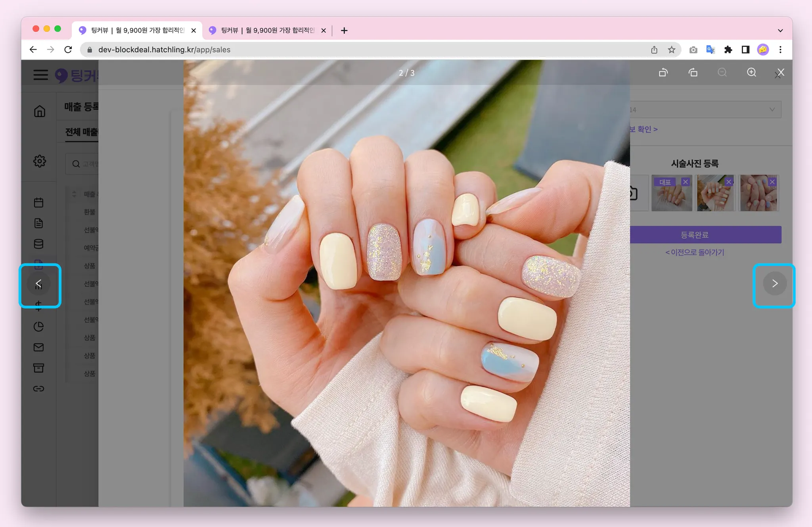Select the 대표 nail photo thumbnail

click(671, 196)
